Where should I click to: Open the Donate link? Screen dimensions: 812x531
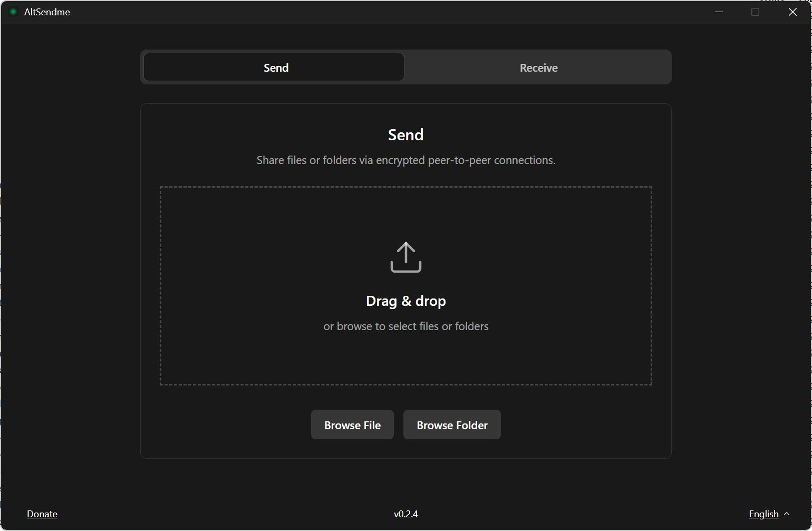[42, 514]
